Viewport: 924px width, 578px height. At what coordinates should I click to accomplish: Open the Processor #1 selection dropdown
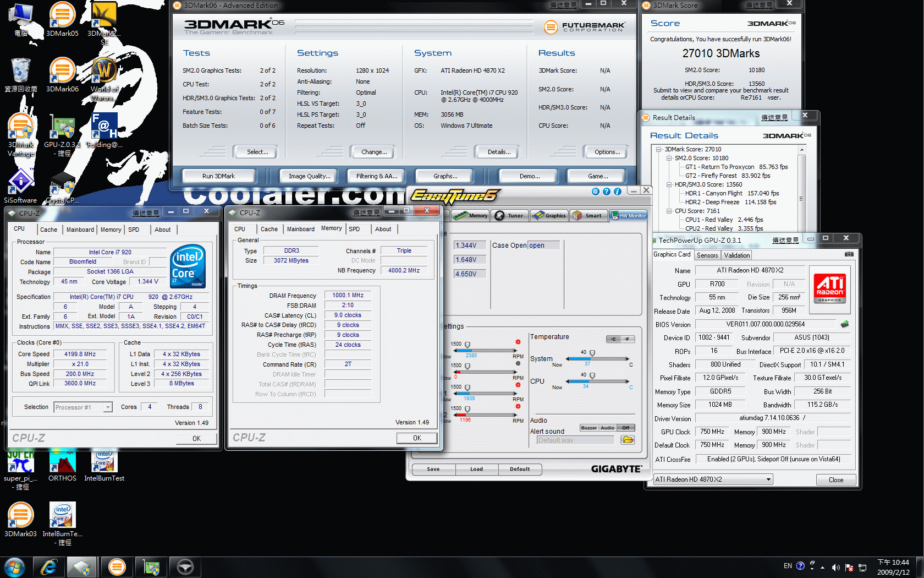(x=83, y=407)
